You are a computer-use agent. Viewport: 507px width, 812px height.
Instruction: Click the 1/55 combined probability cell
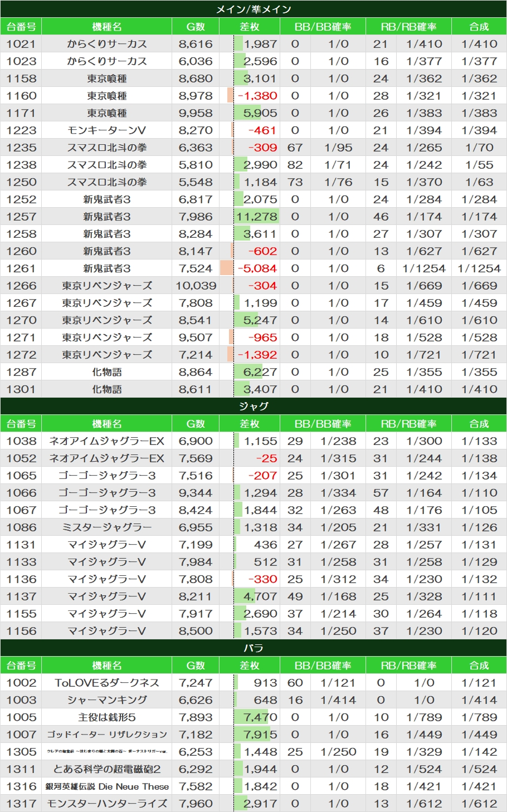point(479,165)
